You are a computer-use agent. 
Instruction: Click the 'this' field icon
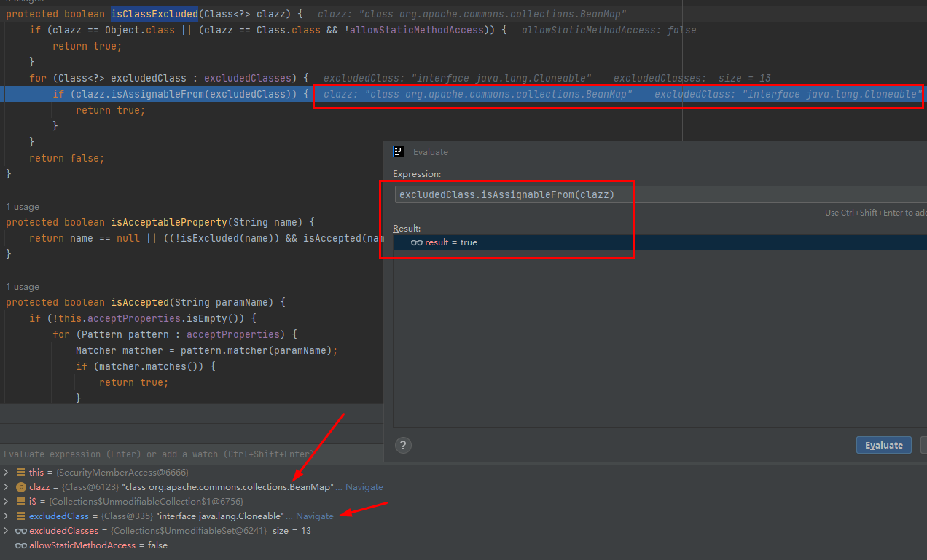tap(20, 473)
